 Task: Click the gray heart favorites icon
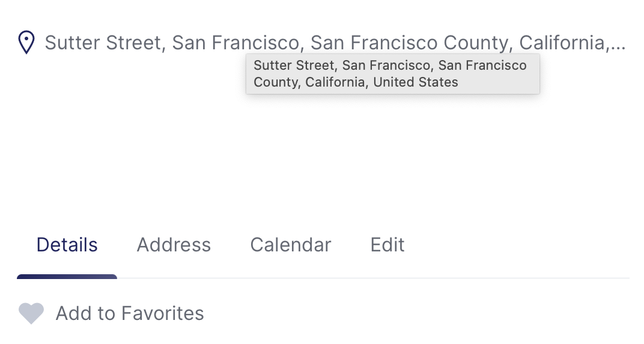click(31, 313)
